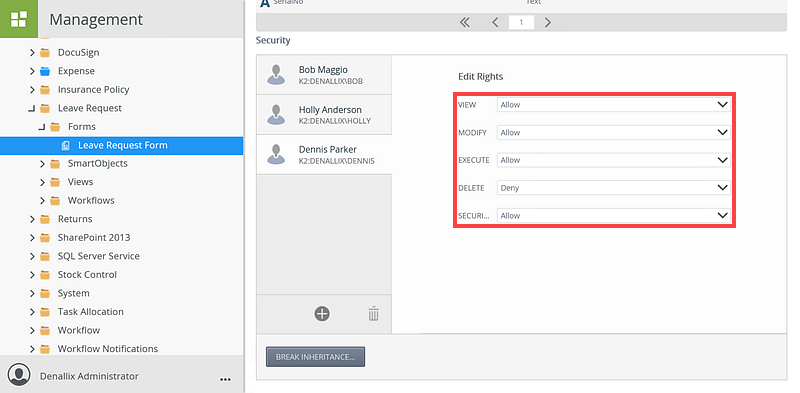The image size is (800, 393).
Task: Go to previous page arrow
Action: coord(495,22)
